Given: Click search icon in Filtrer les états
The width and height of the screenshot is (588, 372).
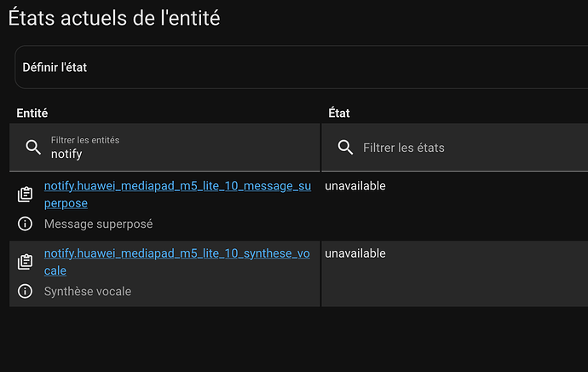Looking at the screenshot, I should (x=345, y=148).
